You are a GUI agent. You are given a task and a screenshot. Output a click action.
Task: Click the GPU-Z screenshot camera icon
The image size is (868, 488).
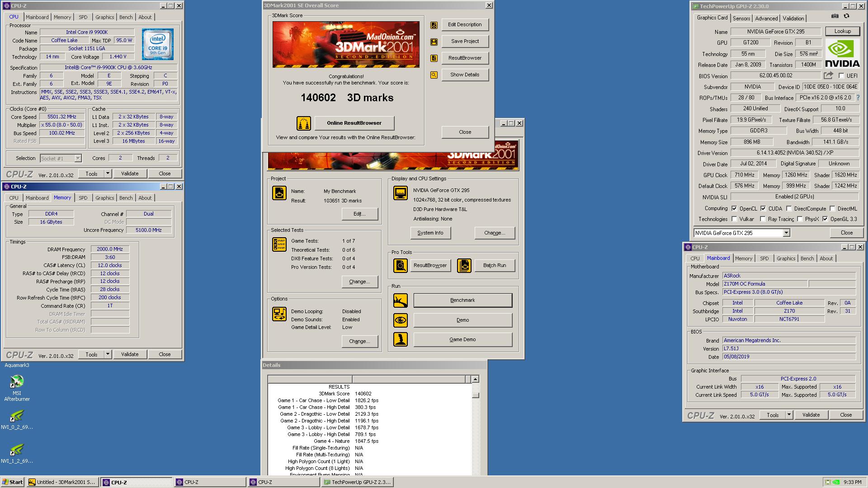click(835, 16)
